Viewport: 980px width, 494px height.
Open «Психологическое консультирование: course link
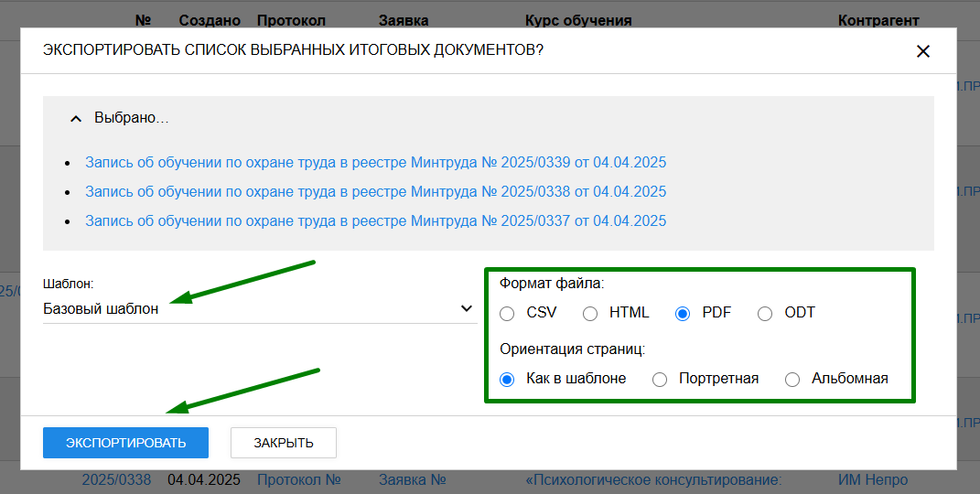point(653,480)
